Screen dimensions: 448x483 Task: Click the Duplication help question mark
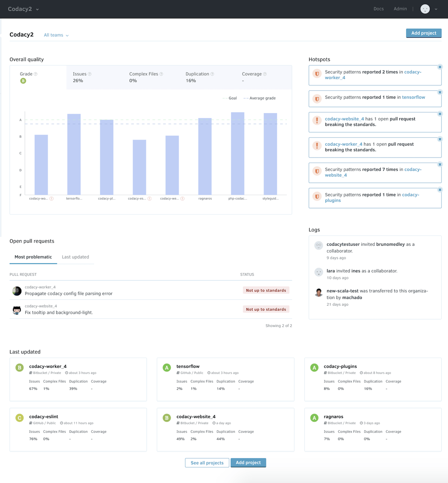[x=212, y=74]
